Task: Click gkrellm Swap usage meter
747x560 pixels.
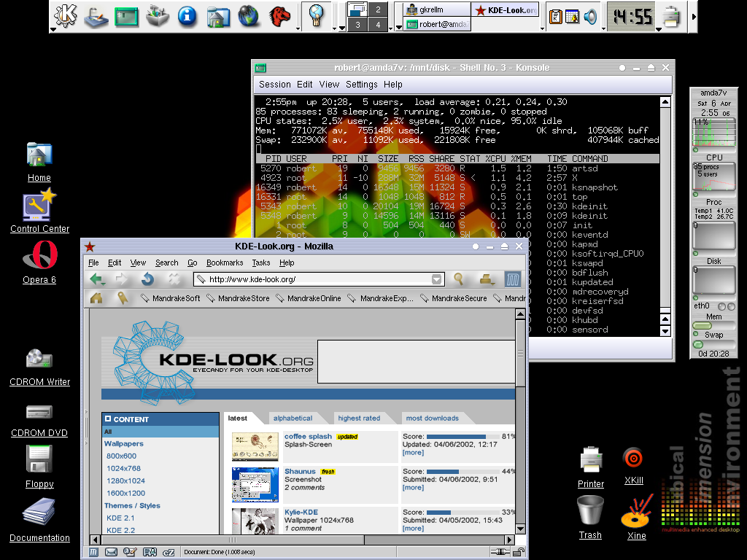Action: 713,344
